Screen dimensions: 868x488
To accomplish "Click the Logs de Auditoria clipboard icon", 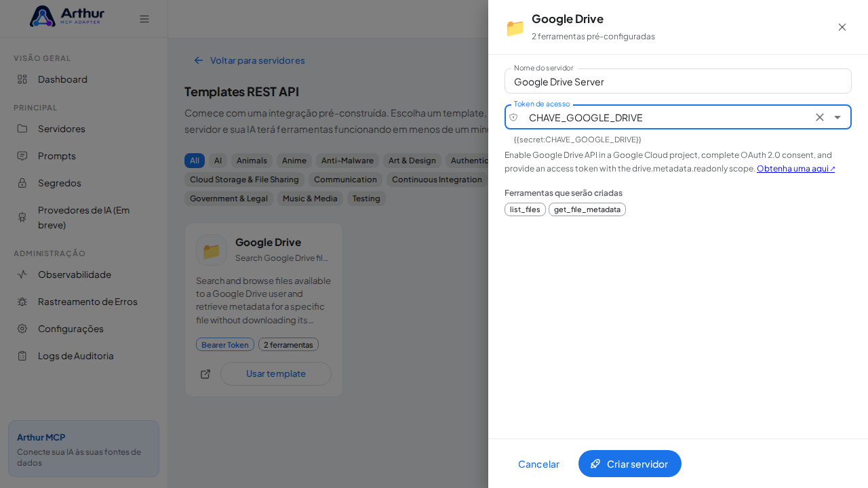I will pyautogui.click(x=22, y=356).
